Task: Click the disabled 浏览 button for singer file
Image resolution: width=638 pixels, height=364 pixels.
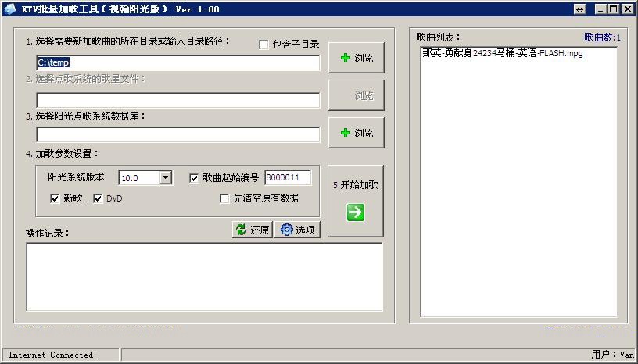Action: pos(356,95)
